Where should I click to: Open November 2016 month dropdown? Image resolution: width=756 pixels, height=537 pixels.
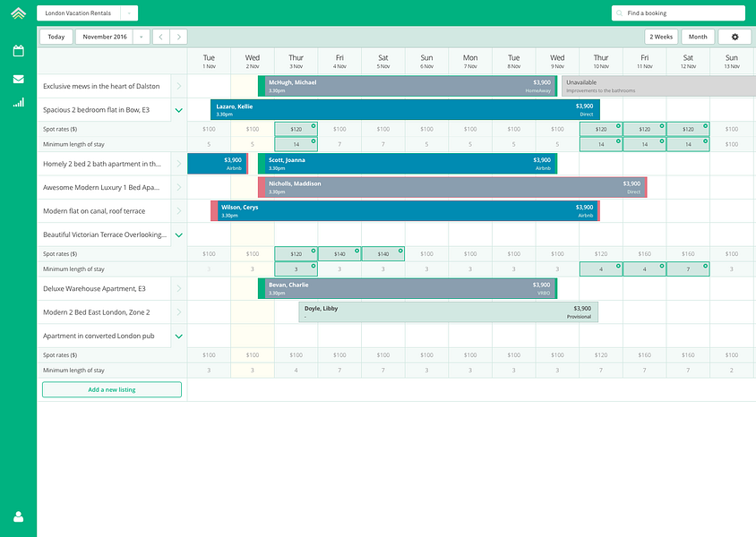pyautogui.click(x=142, y=37)
